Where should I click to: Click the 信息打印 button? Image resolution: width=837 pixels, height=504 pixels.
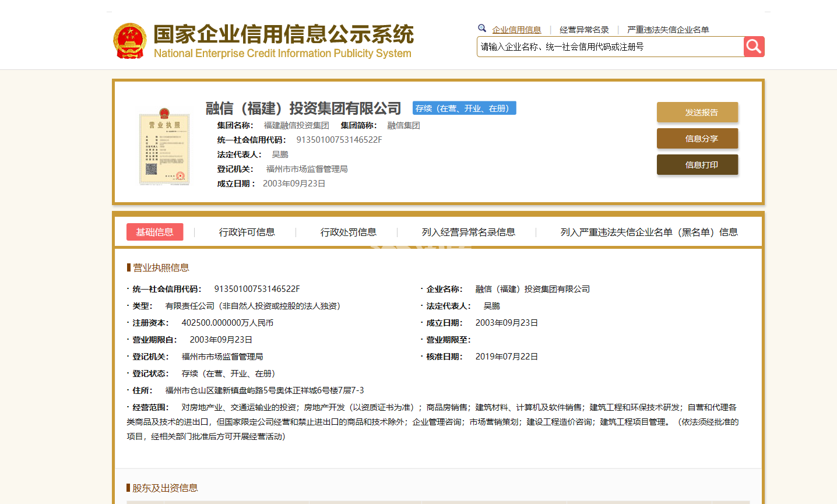[697, 165]
